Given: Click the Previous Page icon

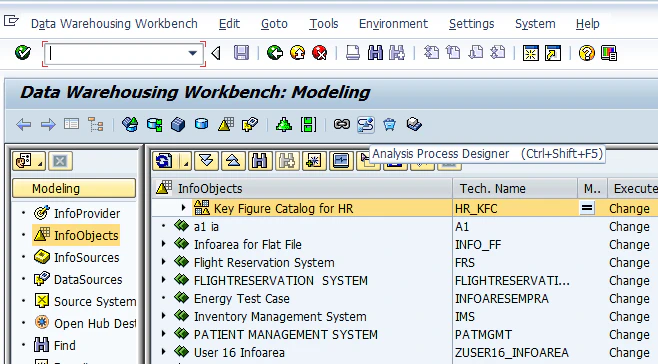Looking at the screenshot, I should click(453, 53).
